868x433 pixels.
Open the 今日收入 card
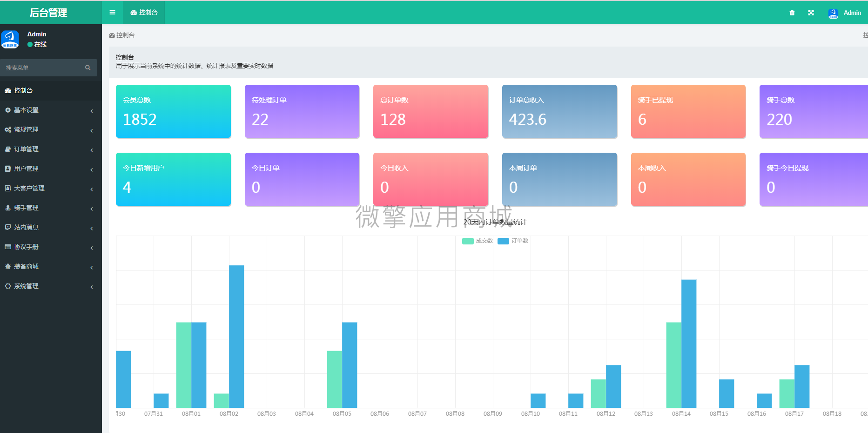pyautogui.click(x=431, y=179)
